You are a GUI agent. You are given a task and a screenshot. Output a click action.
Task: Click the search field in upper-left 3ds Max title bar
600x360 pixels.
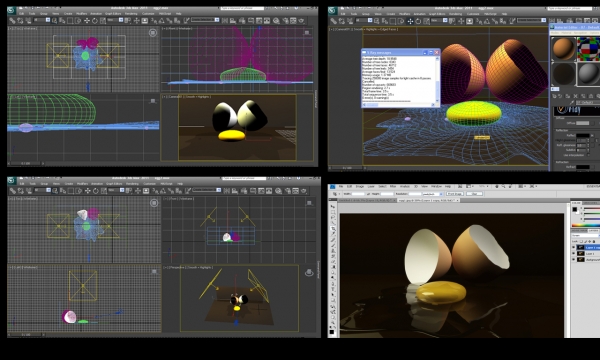click(x=243, y=8)
